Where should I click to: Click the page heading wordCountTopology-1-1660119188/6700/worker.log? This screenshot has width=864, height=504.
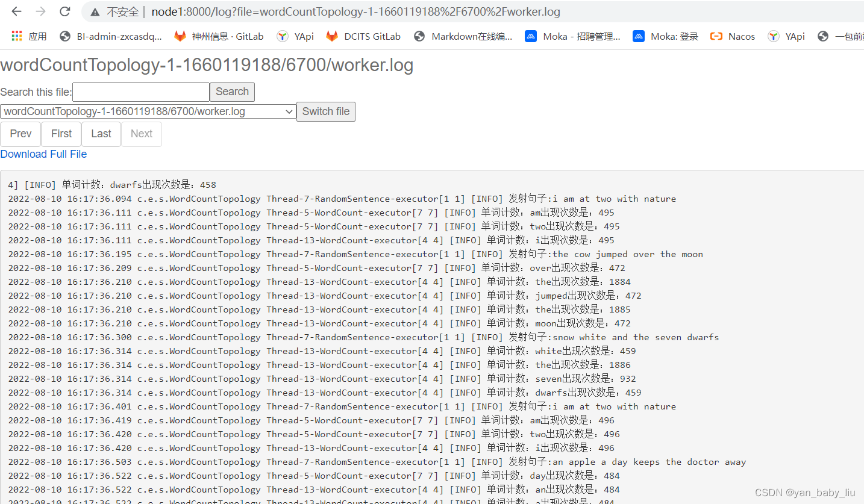click(x=207, y=65)
